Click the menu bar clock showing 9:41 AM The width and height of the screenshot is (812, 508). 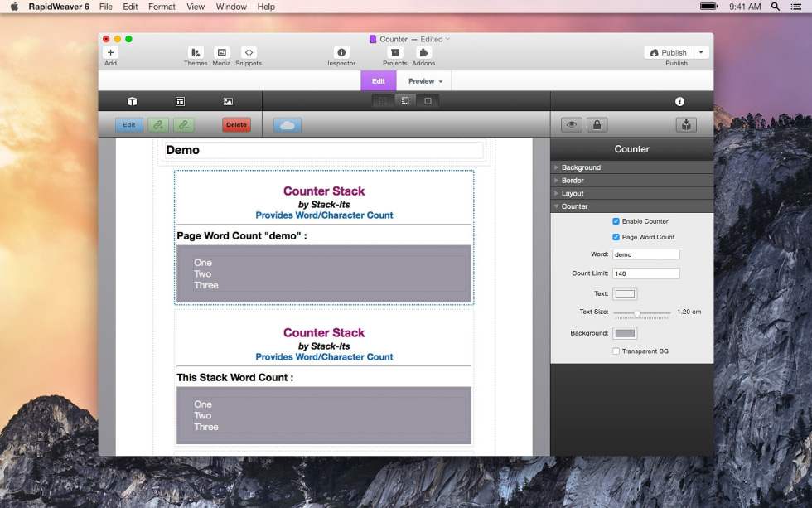point(745,7)
